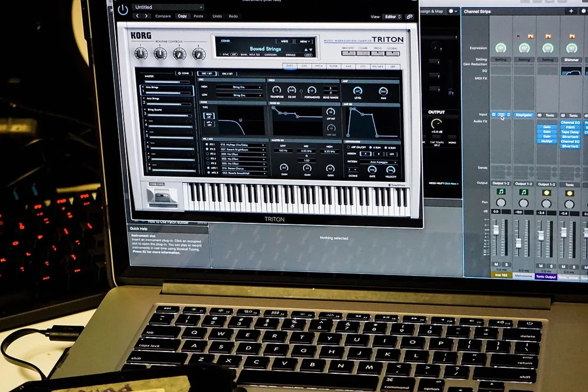The width and height of the screenshot is (588, 392).
Task: Switch to the EASY tab
Action: tap(290, 66)
